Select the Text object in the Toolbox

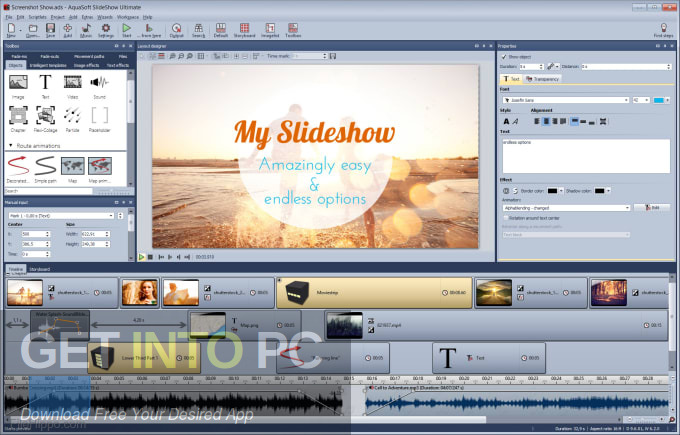tap(45, 86)
